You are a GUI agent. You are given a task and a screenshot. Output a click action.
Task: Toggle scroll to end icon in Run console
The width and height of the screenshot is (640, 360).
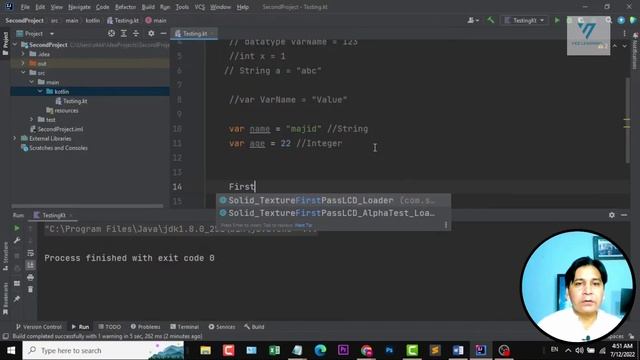pos(31,265)
